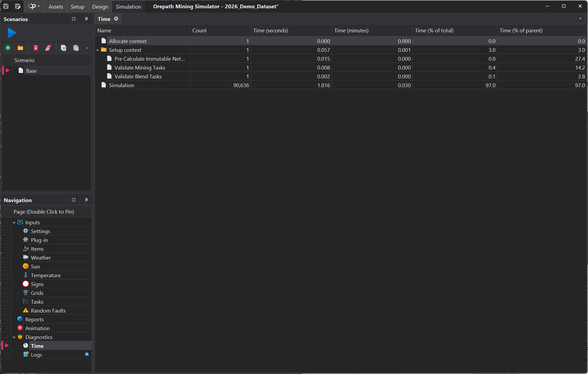This screenshot has width=588, height=374.
Task: Open the Assets menu
Action: (x=56, y=7)
